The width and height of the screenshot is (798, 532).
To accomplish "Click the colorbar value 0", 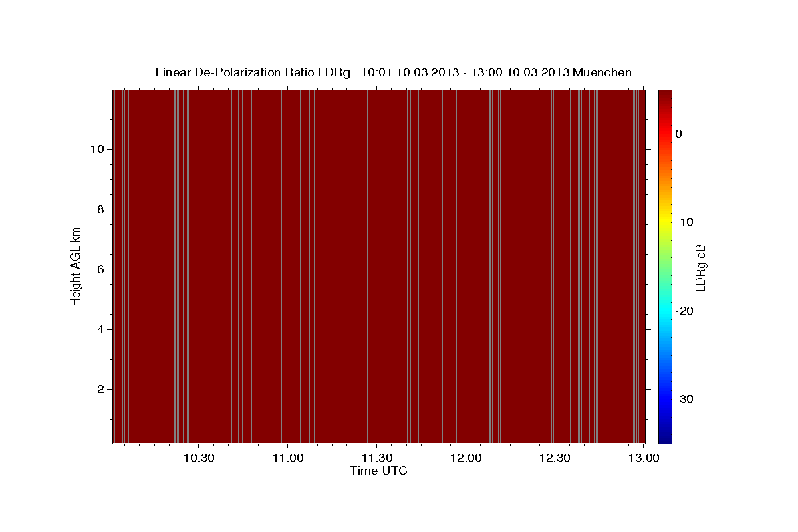I will pos(679,134).
